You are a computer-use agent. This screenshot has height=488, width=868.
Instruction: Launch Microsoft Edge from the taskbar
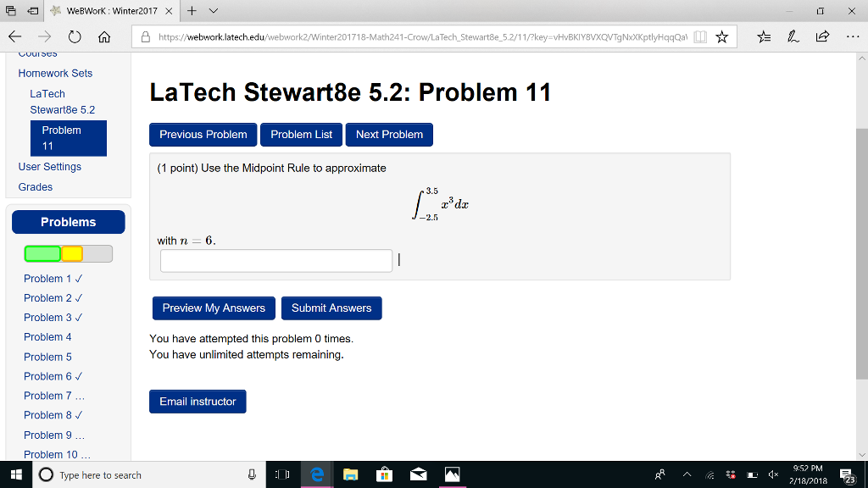pyautogui.click(x=316, y=475)
